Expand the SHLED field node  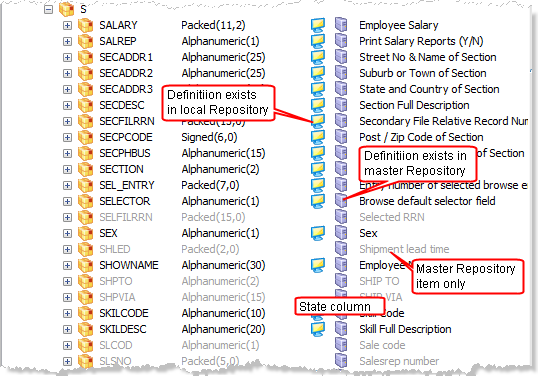tap(67, 249)
